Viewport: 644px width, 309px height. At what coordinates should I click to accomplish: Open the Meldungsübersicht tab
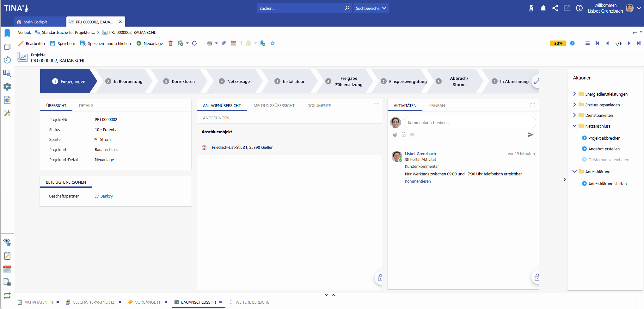274,106
